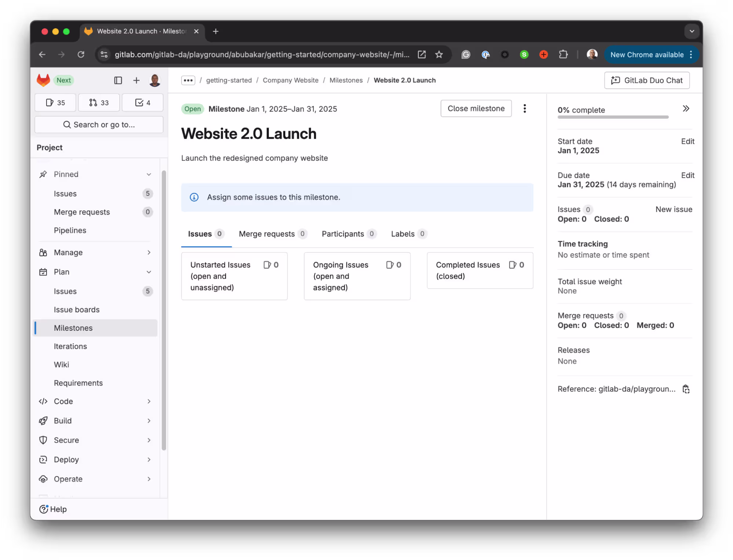Open the sidebar panel toggle icon
This screenshot has width=733, height=560.
(118, 80)
